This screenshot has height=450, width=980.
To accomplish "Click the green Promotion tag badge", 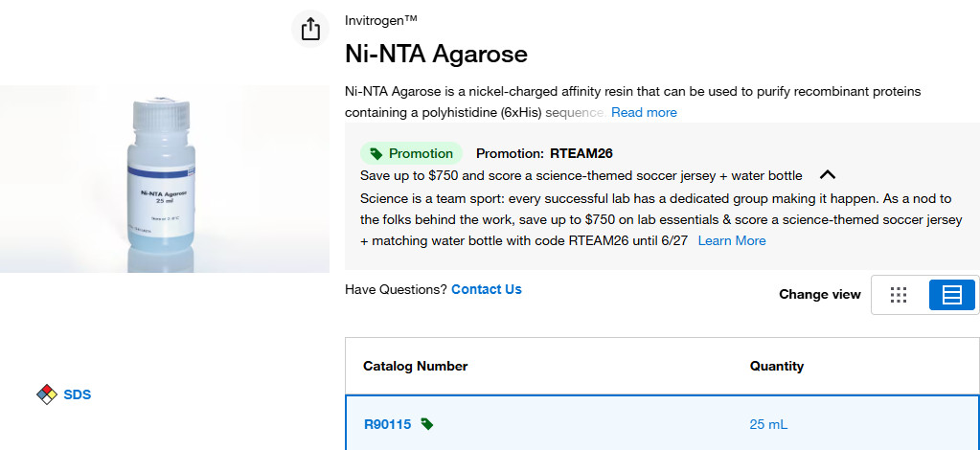I will (411, 154).
